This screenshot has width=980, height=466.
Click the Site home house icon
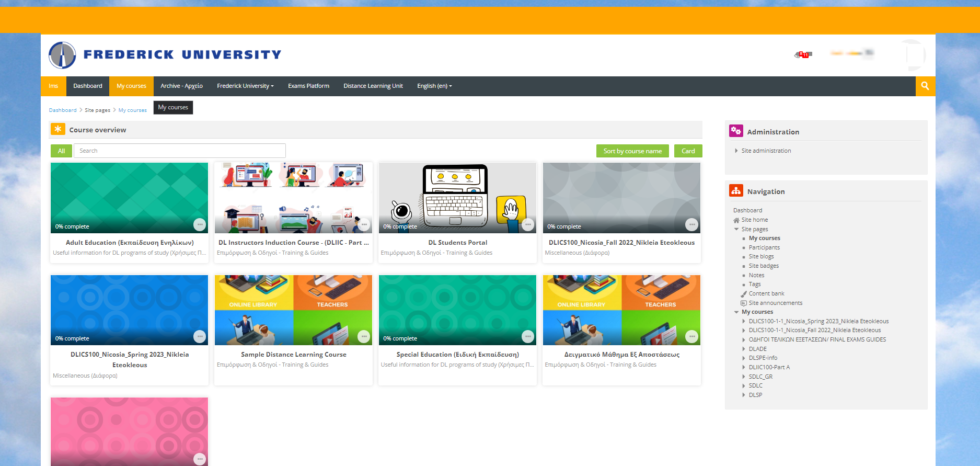point(736,220)
